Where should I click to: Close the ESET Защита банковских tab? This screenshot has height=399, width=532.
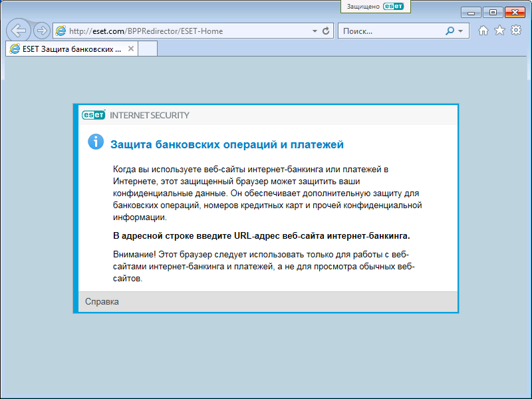point(130,49)
